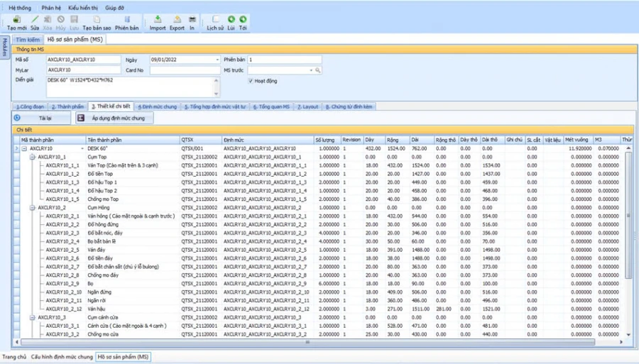Click the Phiên bản version icon
Viewport: 639px width, 364px height.
tap(127, 19)
